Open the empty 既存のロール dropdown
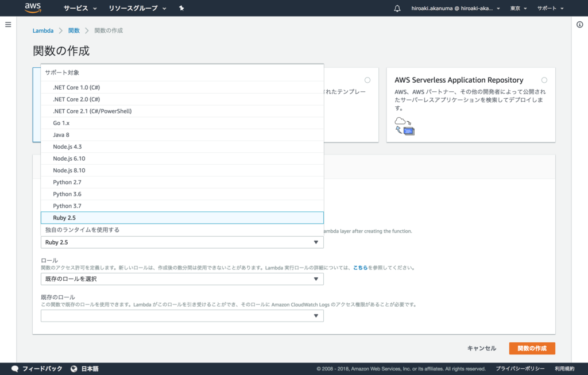 tap(182, 316)
